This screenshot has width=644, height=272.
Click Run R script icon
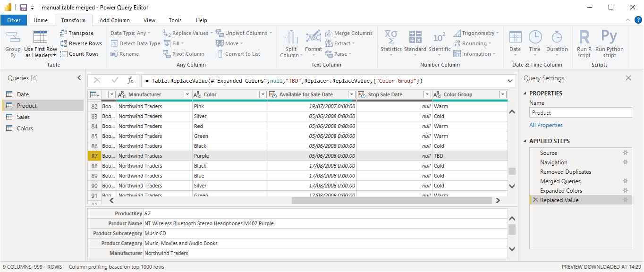pos(584,37)
